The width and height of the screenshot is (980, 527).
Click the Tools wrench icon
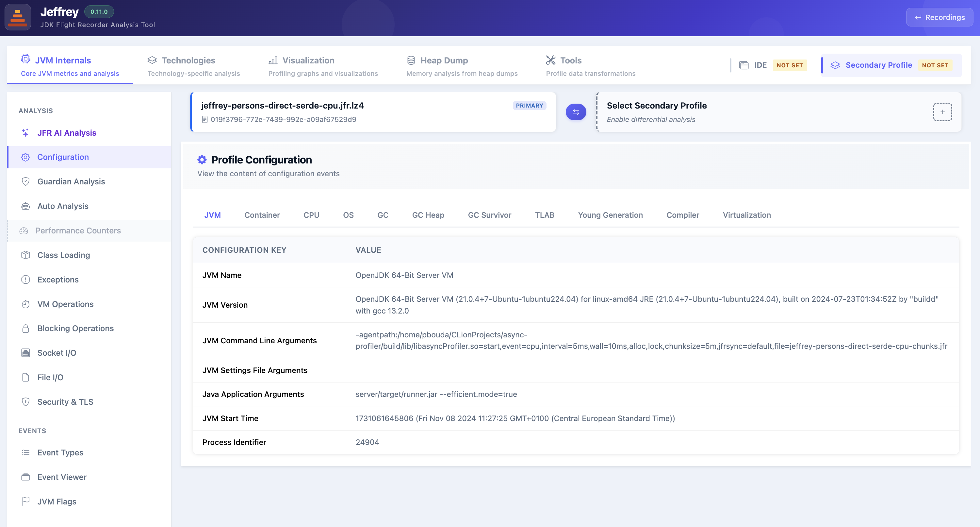click(550, 60)
